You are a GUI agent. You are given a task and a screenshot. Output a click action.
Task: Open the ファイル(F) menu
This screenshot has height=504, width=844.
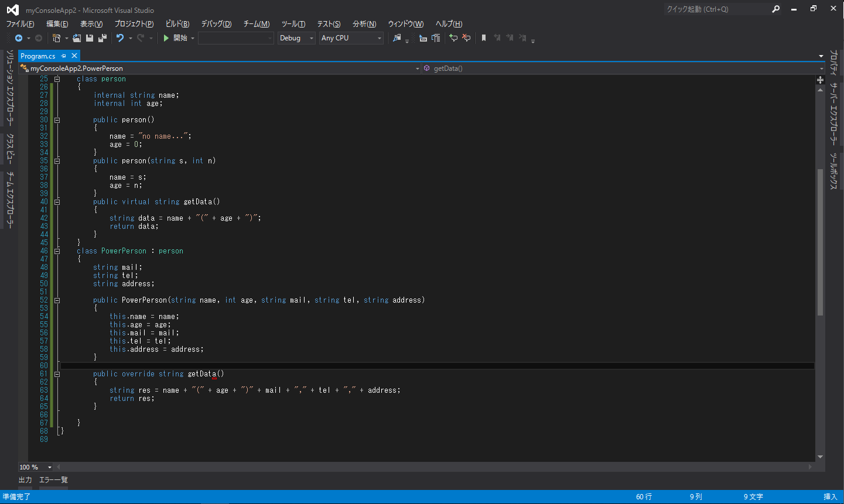pos(20,24)
